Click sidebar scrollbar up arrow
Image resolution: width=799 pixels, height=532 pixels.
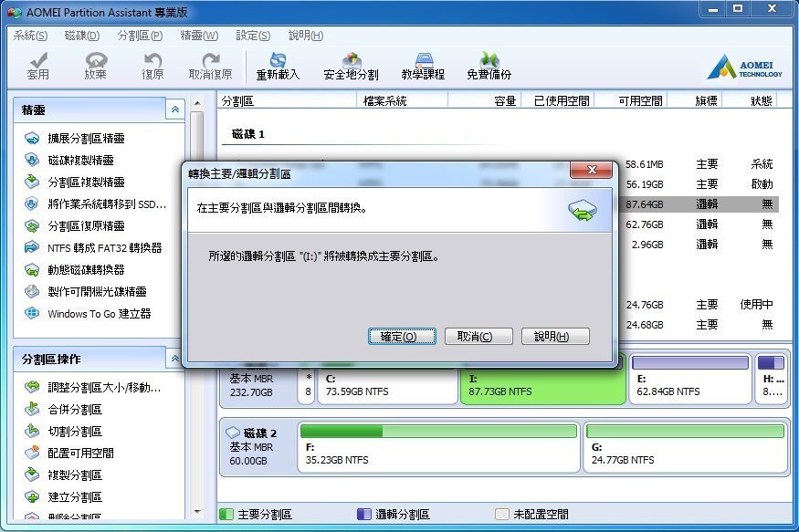click(197, 103)
